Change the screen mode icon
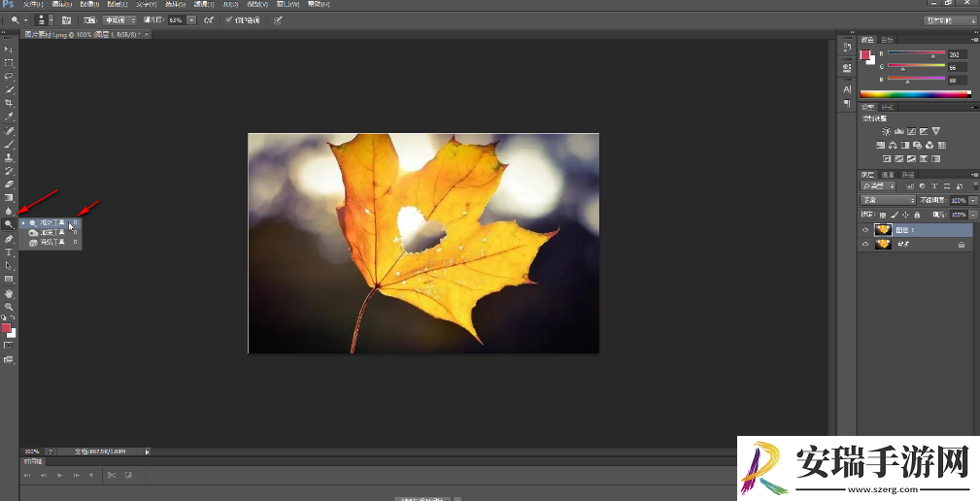The image size is (980, 501). pos(8,360)
